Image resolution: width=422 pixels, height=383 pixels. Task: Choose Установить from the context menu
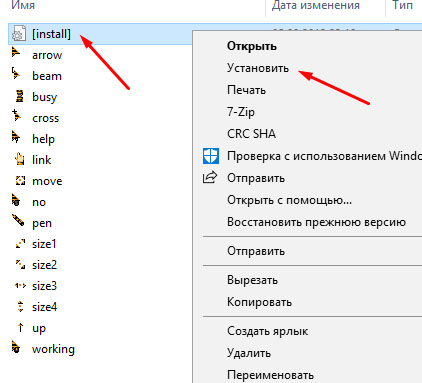[x=258, y=68]
